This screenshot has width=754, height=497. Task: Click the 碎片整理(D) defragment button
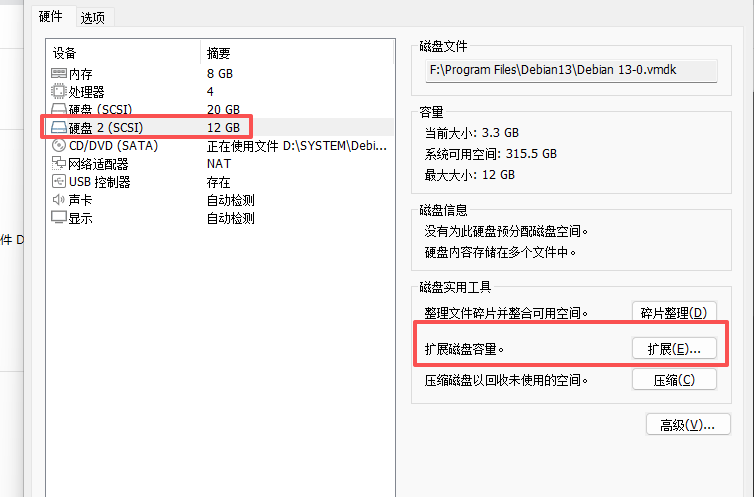tap(674, 313)
